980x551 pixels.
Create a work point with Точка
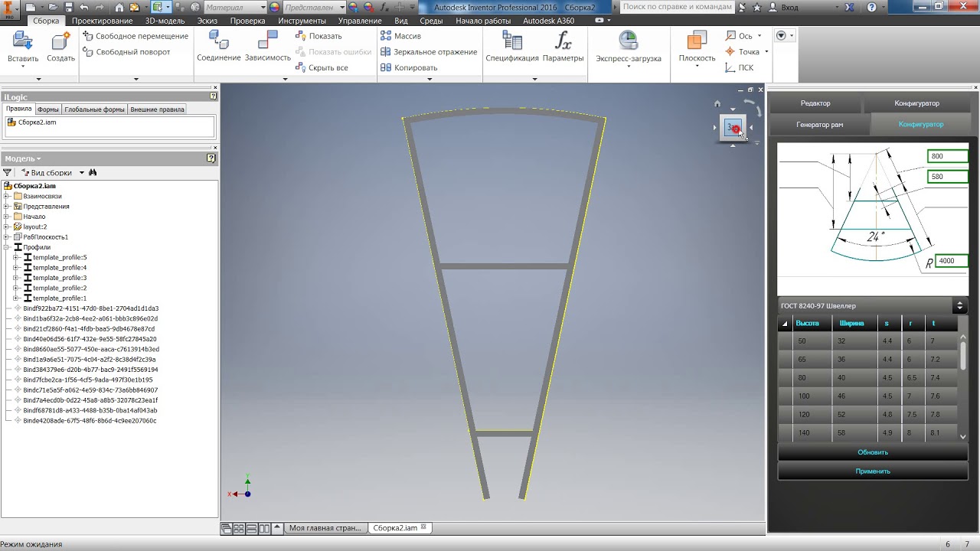pos(743,51)
